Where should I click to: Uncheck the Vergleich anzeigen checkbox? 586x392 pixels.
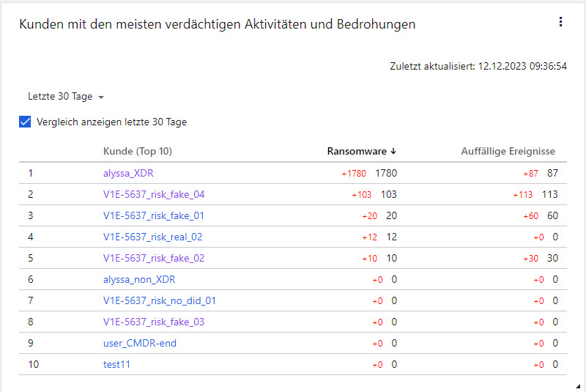tap(25, 122)
